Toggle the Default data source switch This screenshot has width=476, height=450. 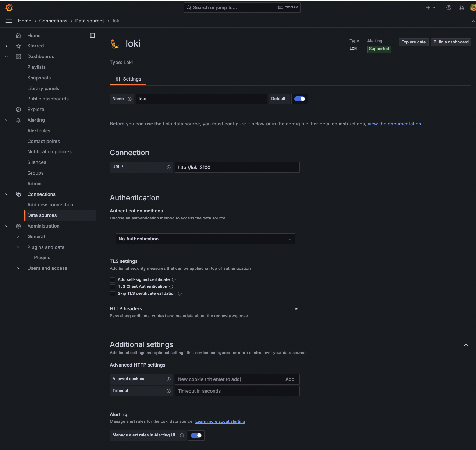click(x=299, y=99)
